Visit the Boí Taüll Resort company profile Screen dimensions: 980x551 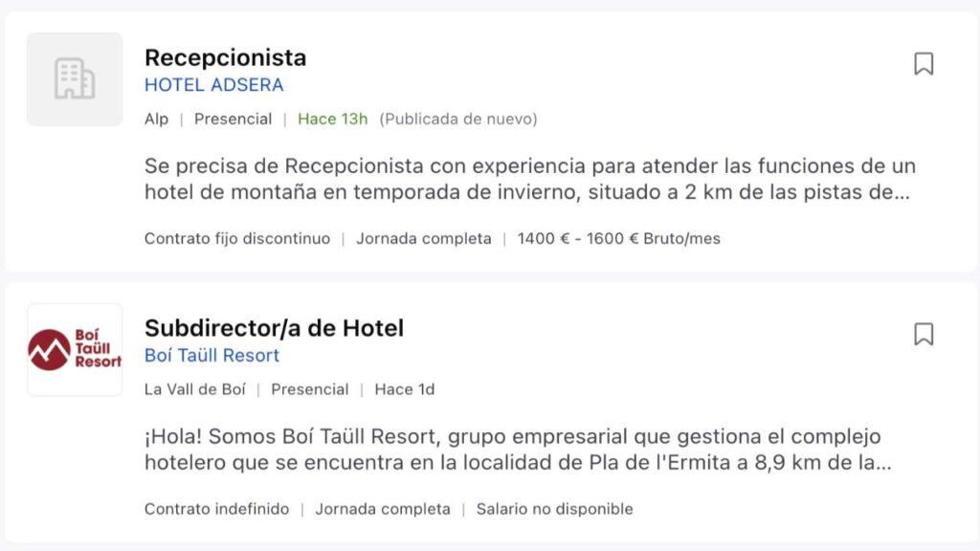click(x=212, y=355)
